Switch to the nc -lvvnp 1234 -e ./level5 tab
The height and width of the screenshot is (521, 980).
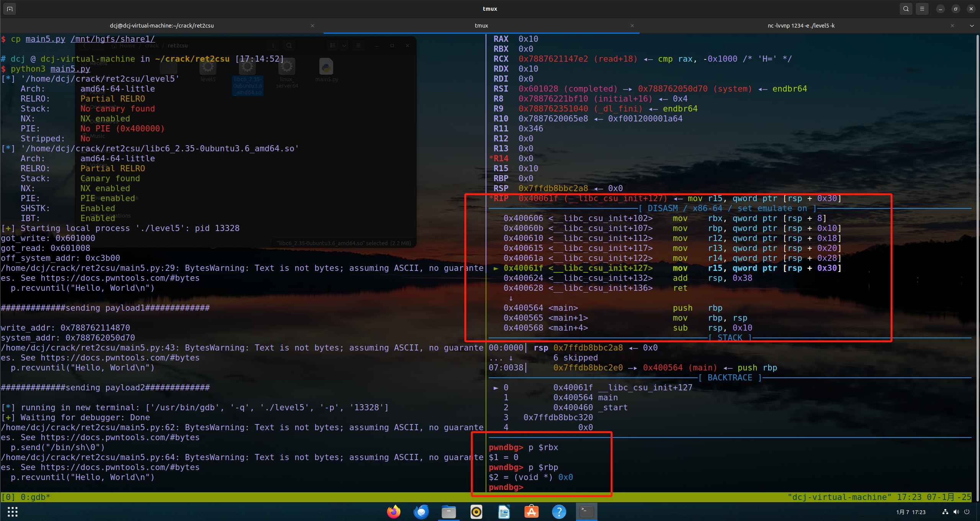click(x=801, y=26)
